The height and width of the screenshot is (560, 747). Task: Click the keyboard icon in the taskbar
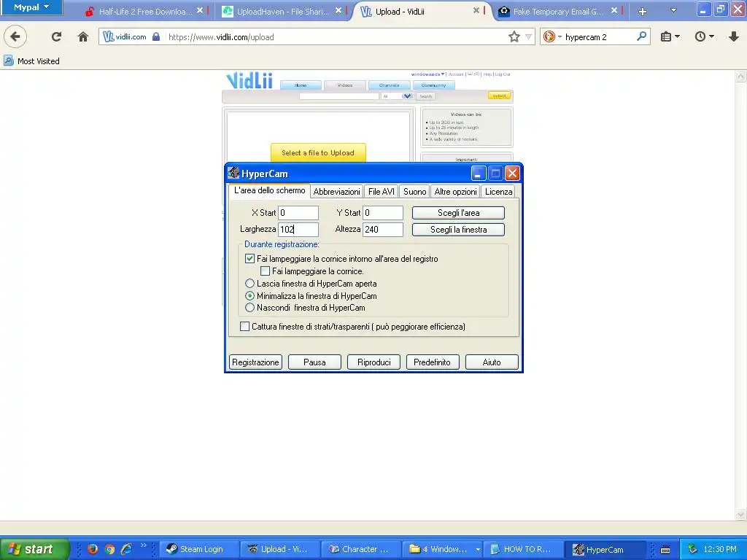click(x=665, y=550)
